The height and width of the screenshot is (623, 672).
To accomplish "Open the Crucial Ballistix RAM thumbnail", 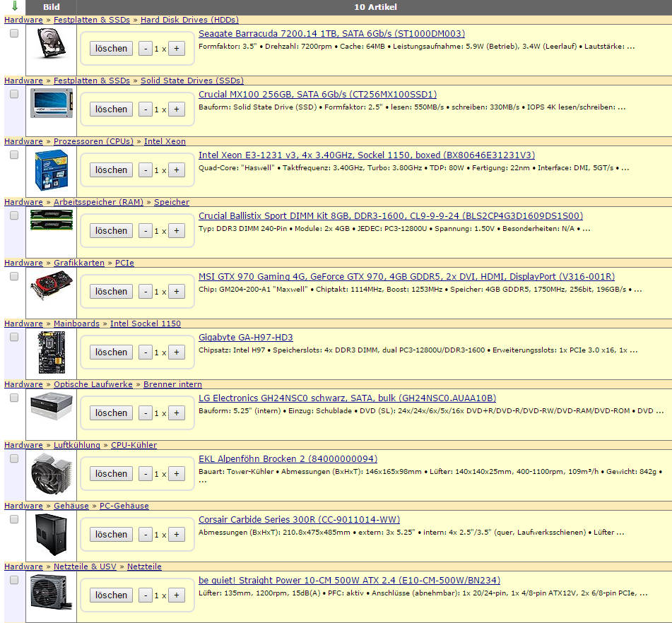I will 52,220.
